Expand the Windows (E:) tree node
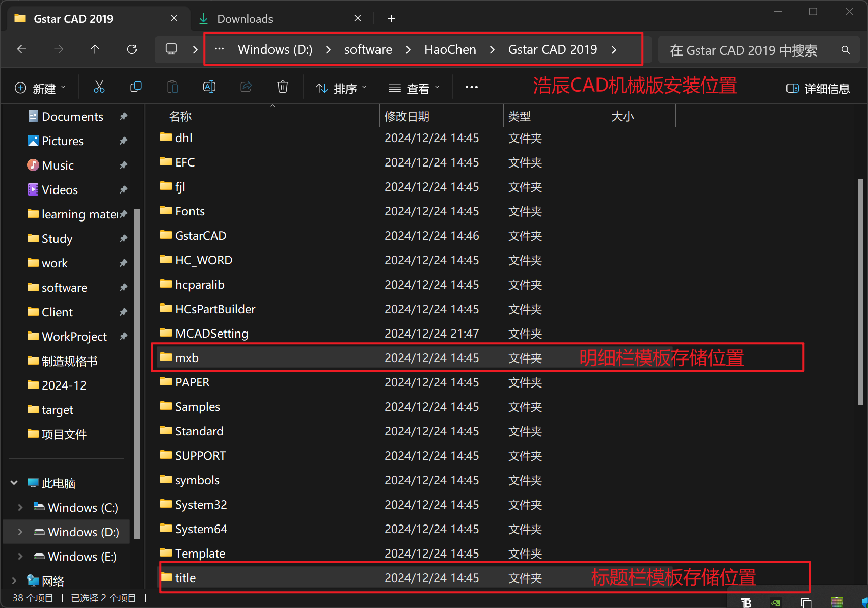 20,556
